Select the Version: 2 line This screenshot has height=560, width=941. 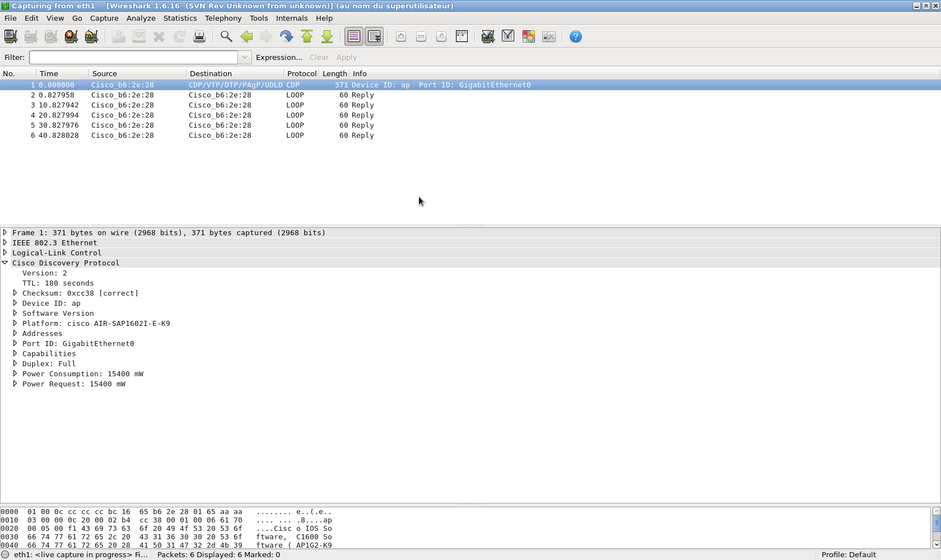tap(45, 273)
